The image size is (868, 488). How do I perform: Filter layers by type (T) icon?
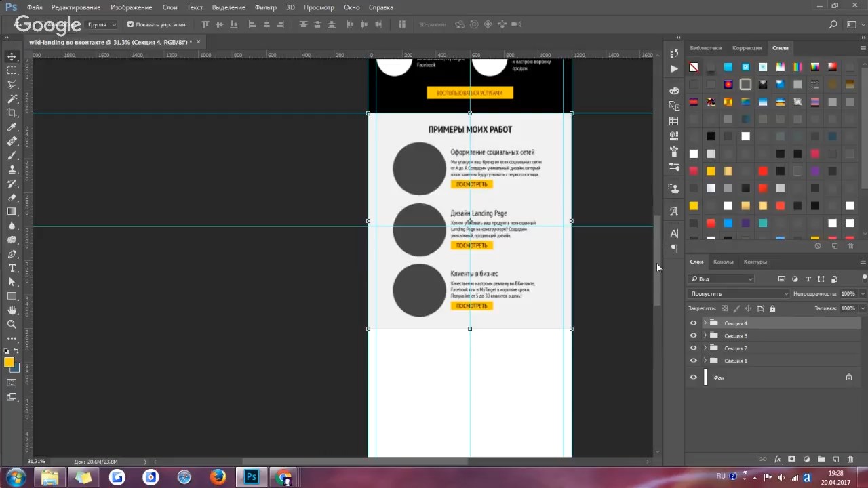click(x=808, y=279)
